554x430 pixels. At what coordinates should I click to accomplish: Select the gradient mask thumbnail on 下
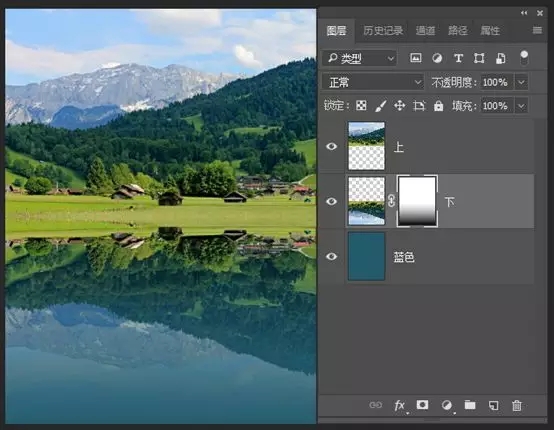click(417, 201)
